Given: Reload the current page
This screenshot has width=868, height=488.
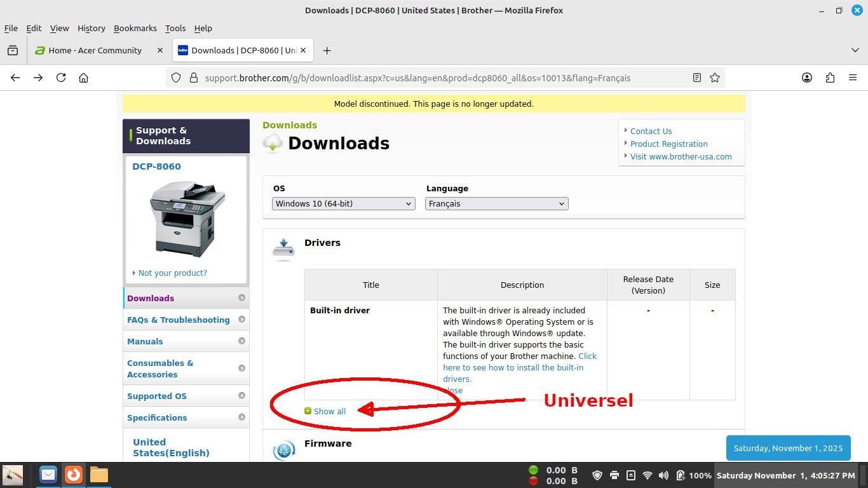Looking at the screenshot, I should point(61,78).
